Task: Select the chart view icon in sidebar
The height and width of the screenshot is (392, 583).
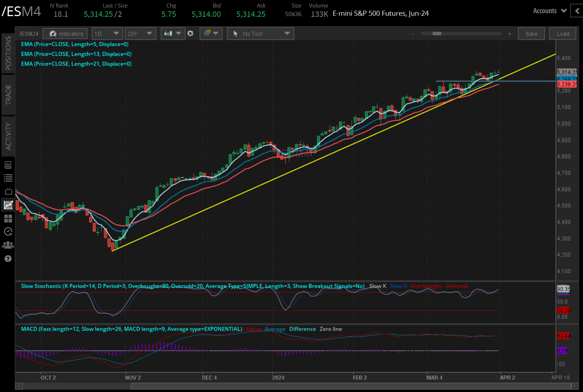Action: tap(8, 205)
